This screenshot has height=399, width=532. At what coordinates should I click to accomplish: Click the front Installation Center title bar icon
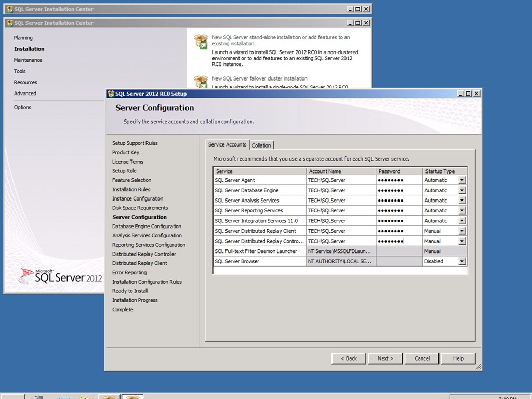(10, 23)
